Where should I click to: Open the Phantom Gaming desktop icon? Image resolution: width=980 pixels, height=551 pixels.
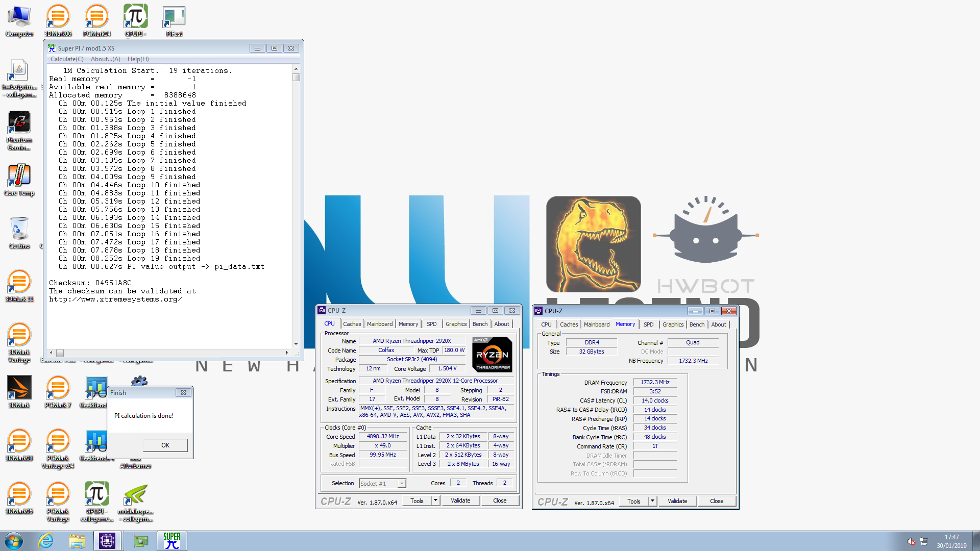coord(19,131)
